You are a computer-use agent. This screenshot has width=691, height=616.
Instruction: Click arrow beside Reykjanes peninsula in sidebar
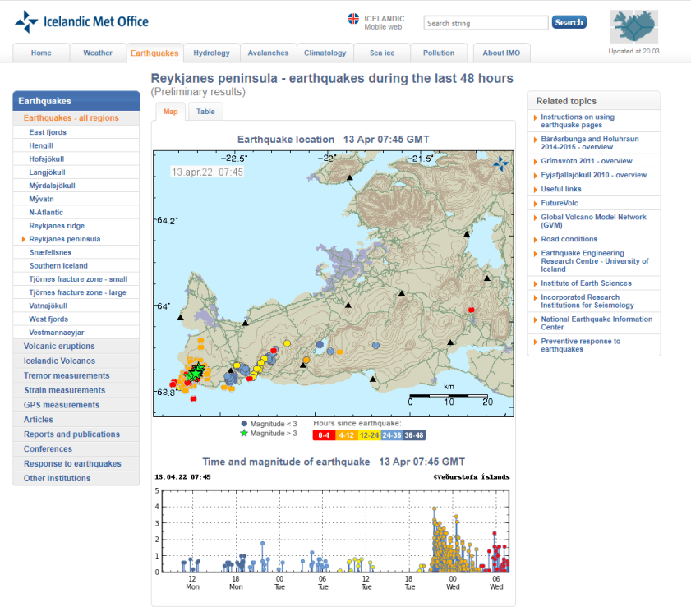click(x=24, y=239)
